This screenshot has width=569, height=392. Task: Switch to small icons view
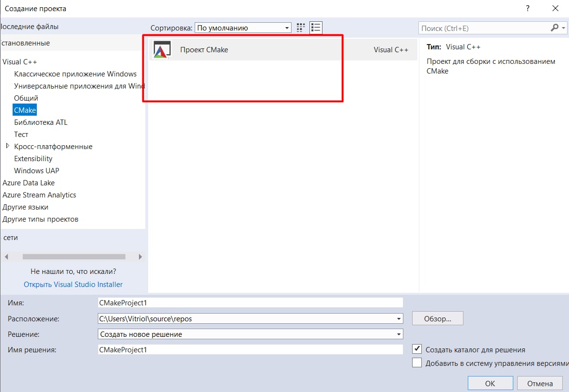[300, 28]
